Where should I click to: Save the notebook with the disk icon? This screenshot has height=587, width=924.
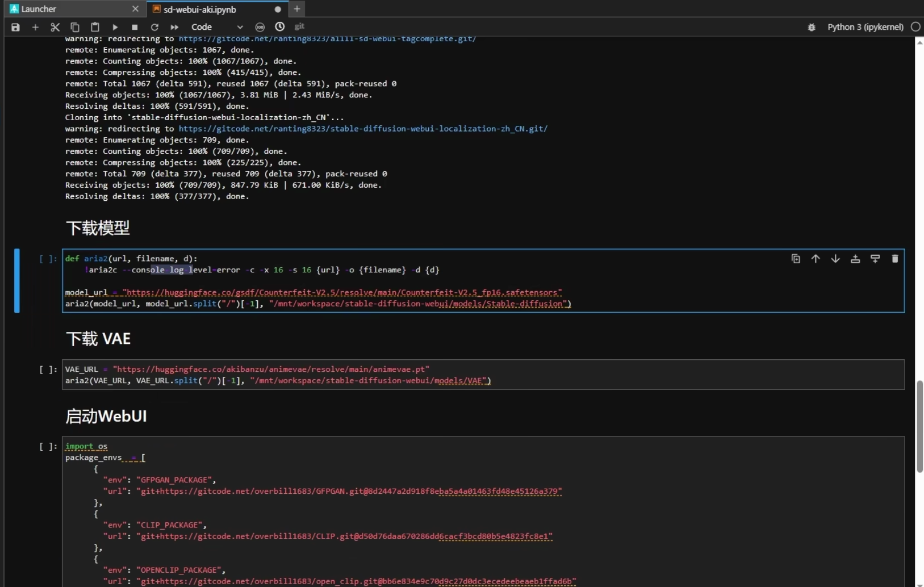point(15,27)
